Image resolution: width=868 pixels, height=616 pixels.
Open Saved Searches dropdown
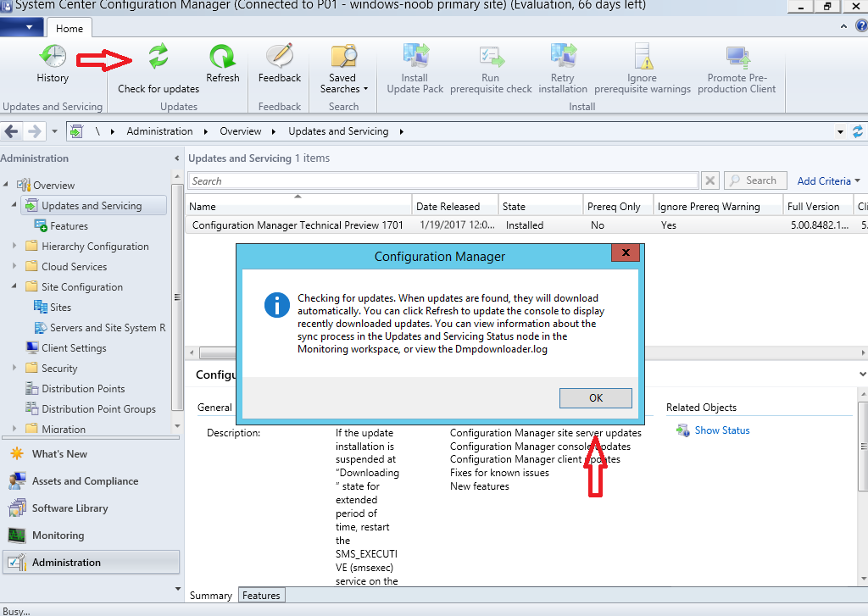pos(343,69)
